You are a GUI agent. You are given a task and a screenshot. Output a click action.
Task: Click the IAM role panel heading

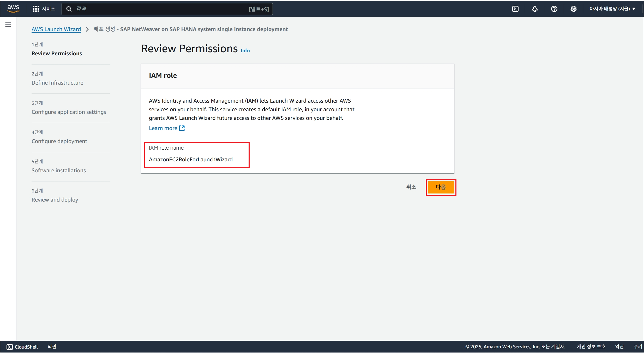point(163,75)
